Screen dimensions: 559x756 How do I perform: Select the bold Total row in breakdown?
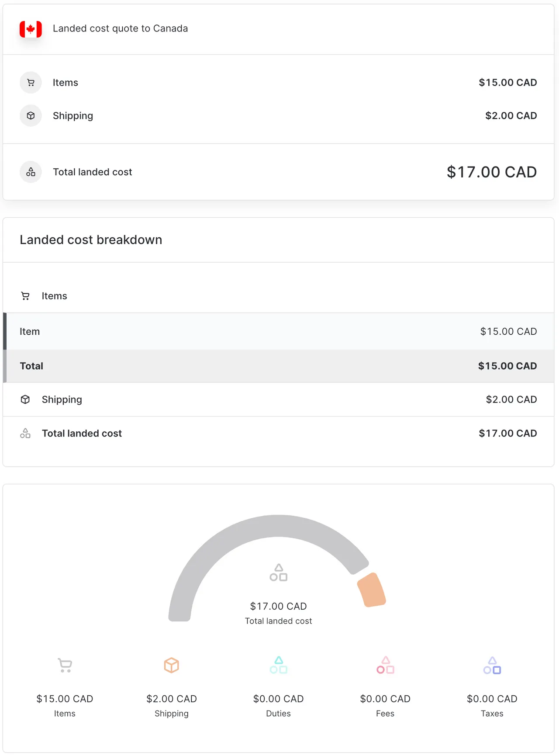click(278, 366)
